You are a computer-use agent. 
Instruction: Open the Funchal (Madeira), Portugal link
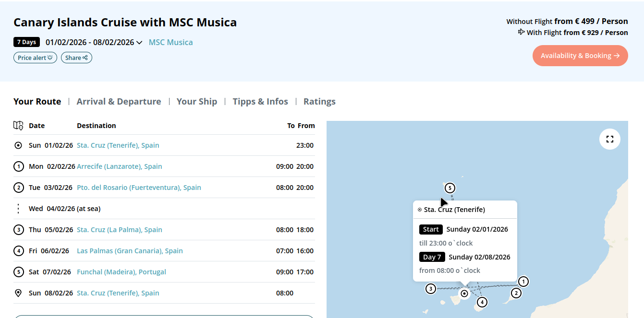click(x=121, y=272)
